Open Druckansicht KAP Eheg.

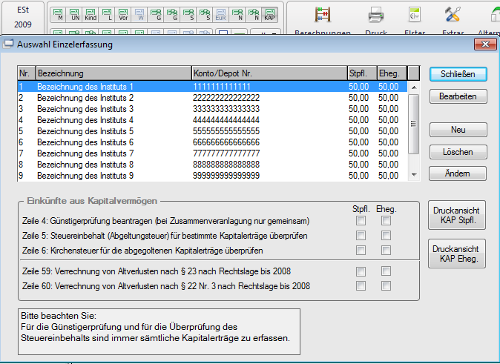pos(457,254)
